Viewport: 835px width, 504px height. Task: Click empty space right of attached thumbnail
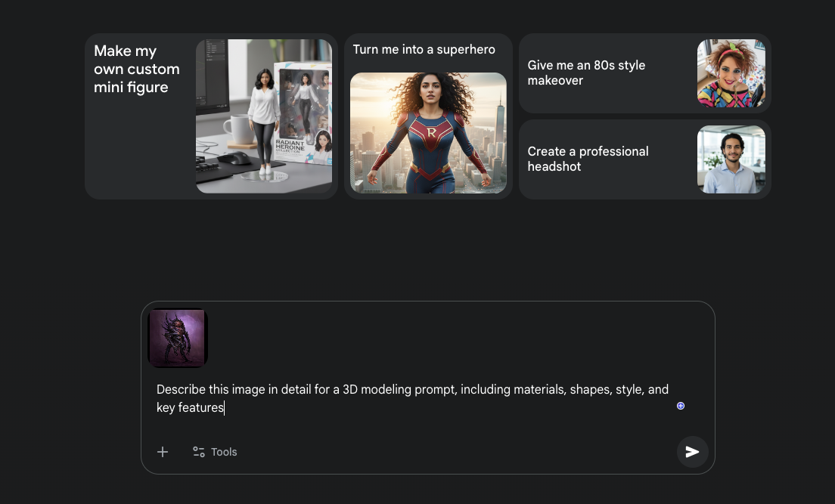(x=454, y=338)
